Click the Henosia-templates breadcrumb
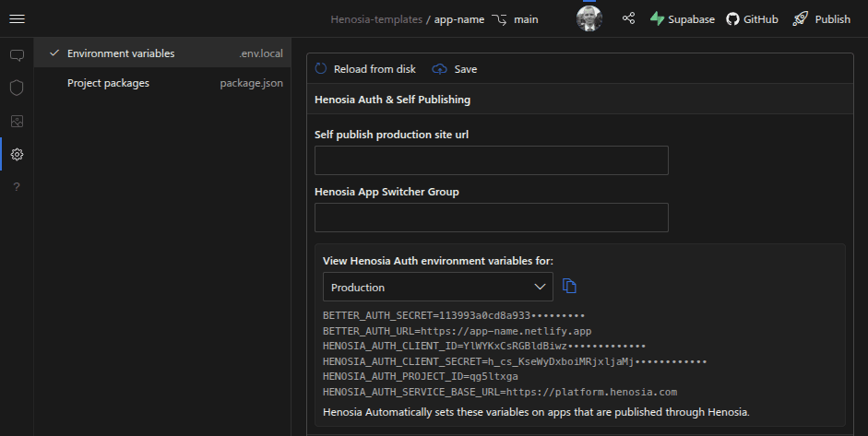 tap(376, 20)
